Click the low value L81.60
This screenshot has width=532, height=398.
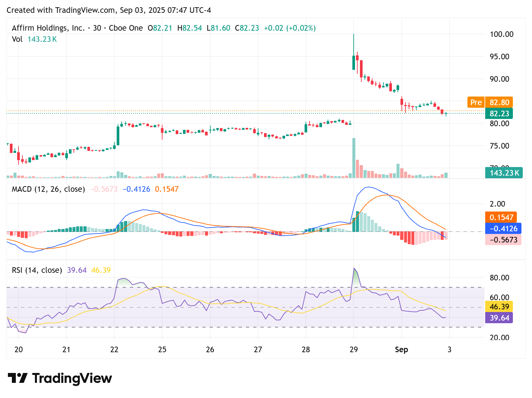(x=219, y=28)
